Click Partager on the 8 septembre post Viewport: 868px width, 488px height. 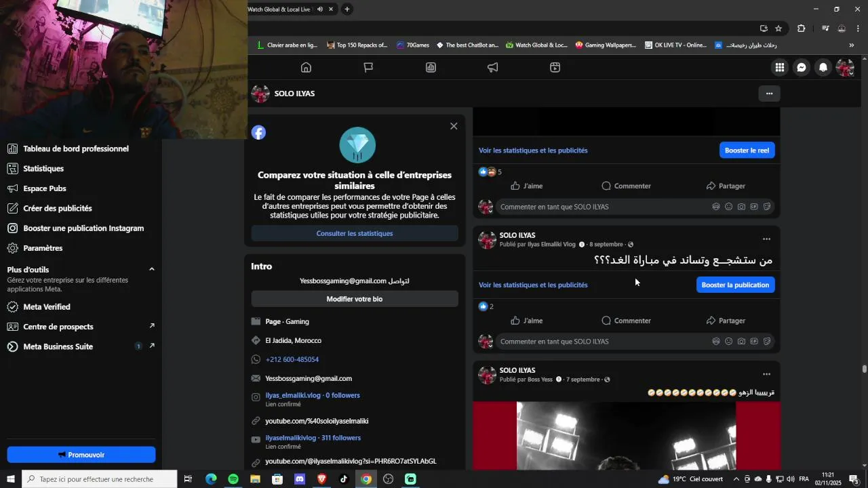coord(726,321)
